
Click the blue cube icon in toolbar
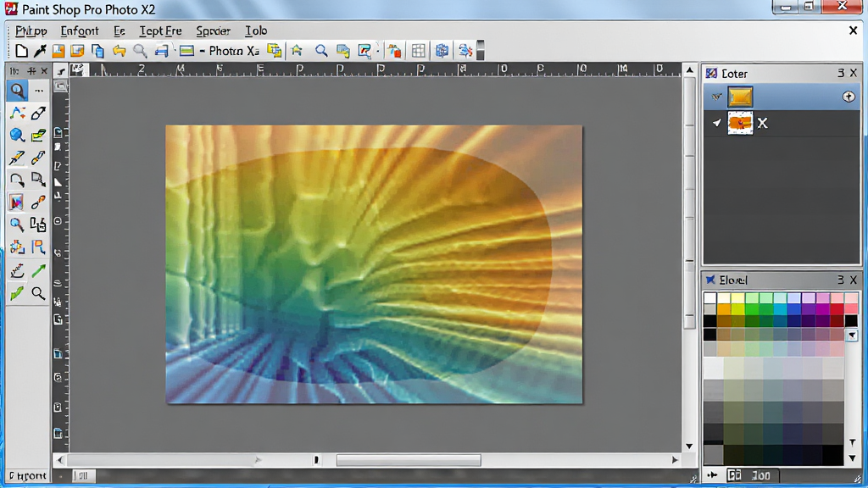442,51
